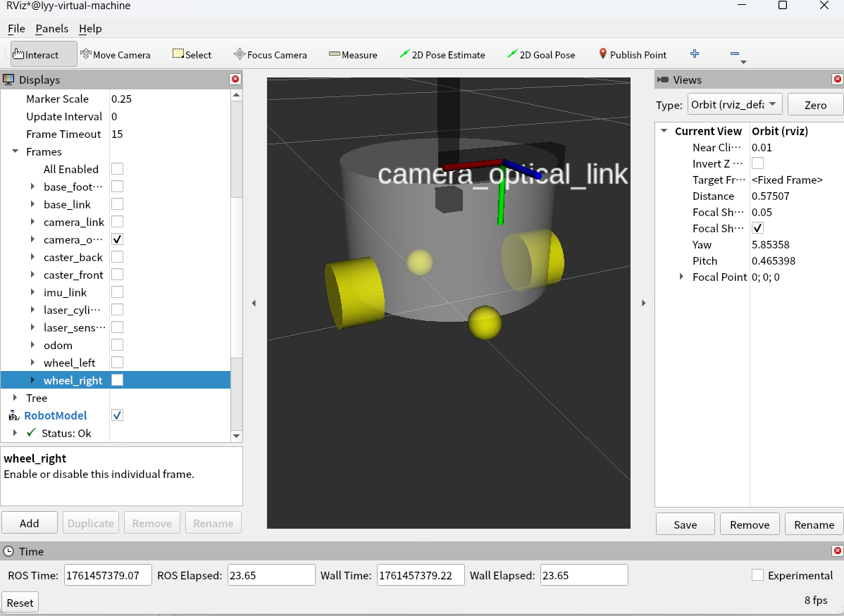Viewport: 844px width, 616px height.
Task: Activate 2D Pose Estimate tool
Action: point(442,54)
